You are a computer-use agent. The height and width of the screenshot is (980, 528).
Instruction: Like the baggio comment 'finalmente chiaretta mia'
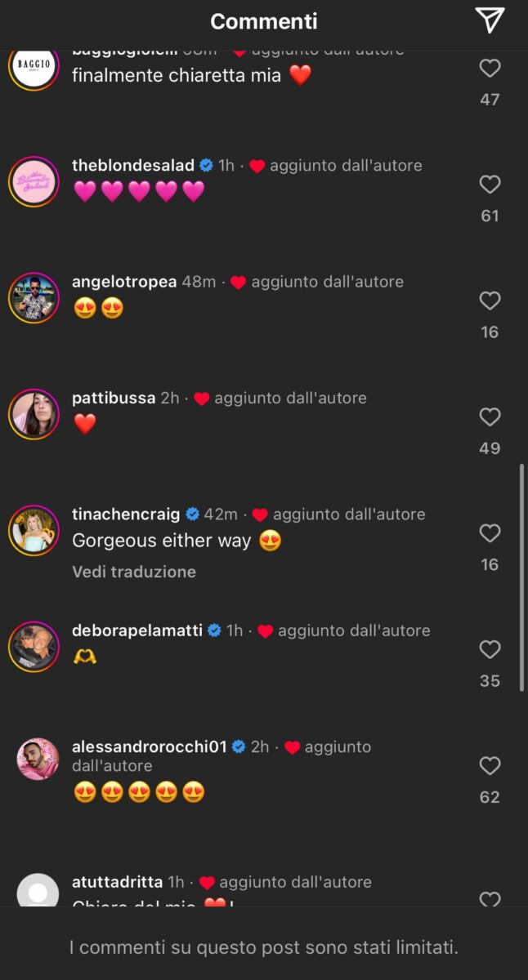click(x=490, y=69)
